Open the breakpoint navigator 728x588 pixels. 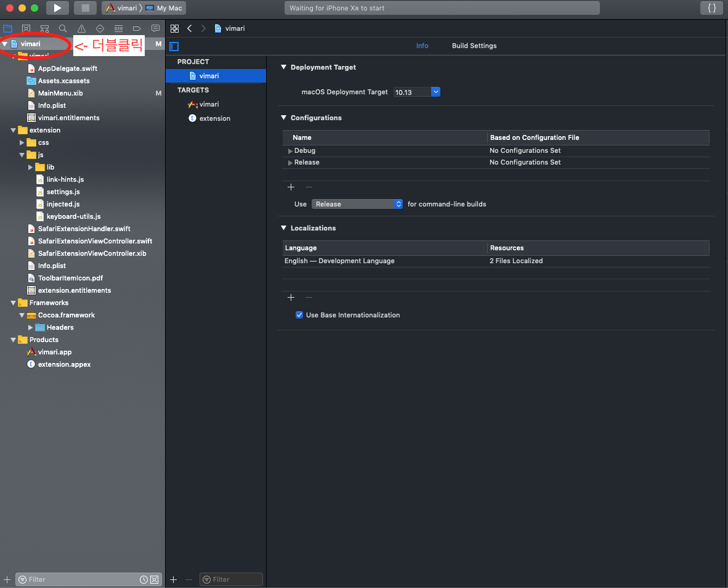pyautogui.click(x=137, y=28)
